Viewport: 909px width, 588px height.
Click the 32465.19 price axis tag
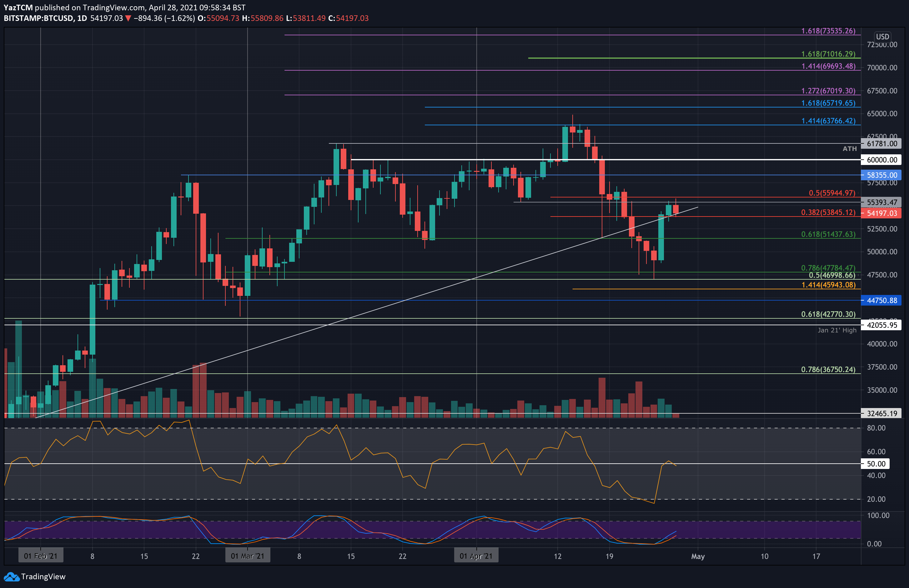pyautogui.click(x=881, y=414)
